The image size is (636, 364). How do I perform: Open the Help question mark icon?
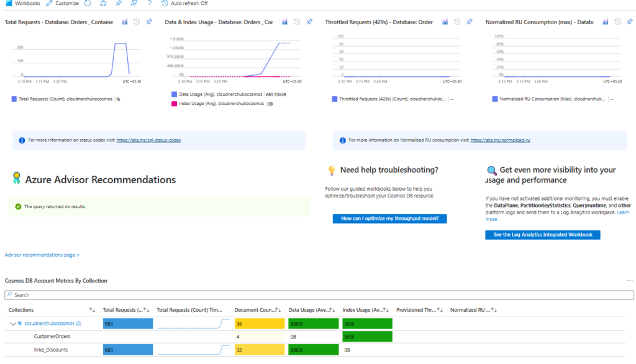(x=149, y=3)
